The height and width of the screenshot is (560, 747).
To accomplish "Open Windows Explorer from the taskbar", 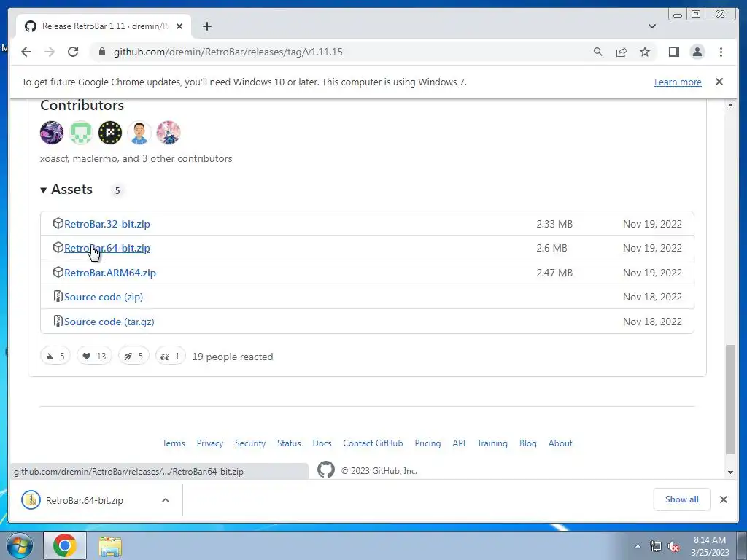I will (110, 546).
